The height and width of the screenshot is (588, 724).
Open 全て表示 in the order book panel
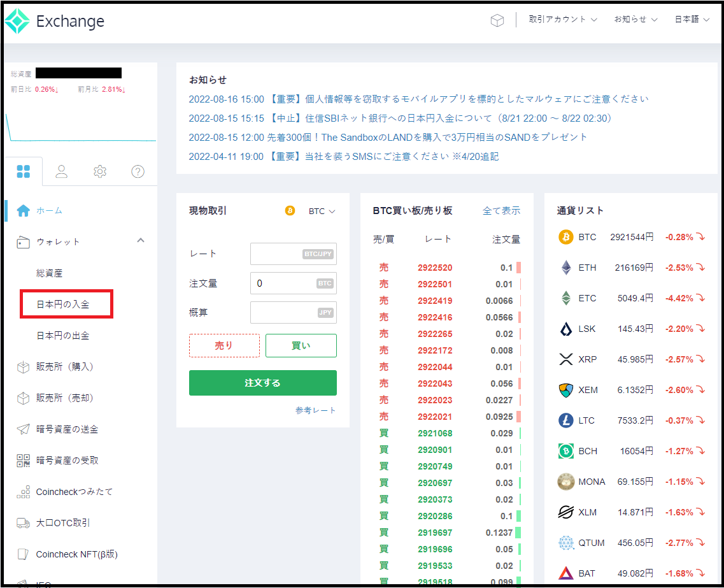pyautogui.click(x=501, y=210)
